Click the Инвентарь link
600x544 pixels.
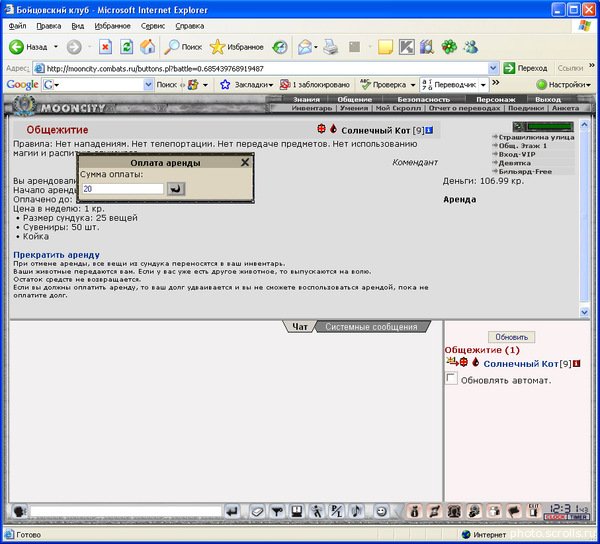click(311, 108)
